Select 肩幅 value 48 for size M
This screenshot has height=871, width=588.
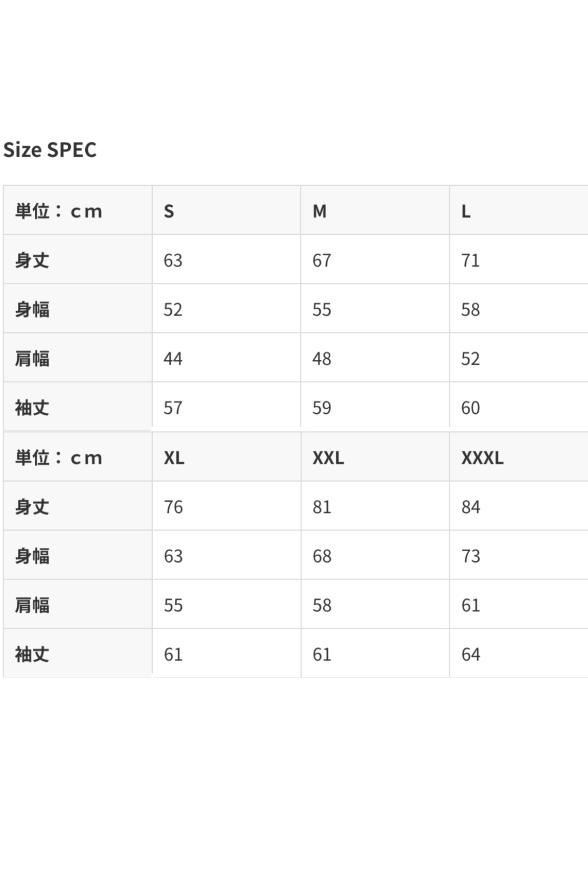coord(322,359)
